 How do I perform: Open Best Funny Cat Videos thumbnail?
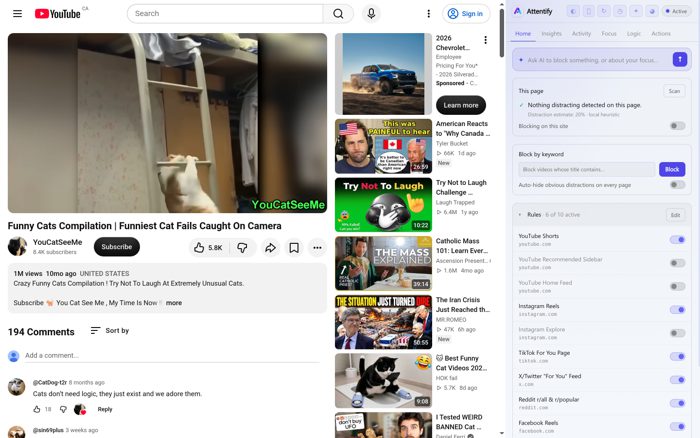coord(383,381)
